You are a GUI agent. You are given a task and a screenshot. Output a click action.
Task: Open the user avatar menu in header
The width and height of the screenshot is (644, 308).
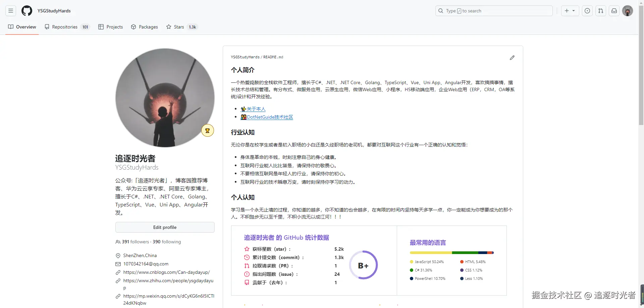click(628, 11)
